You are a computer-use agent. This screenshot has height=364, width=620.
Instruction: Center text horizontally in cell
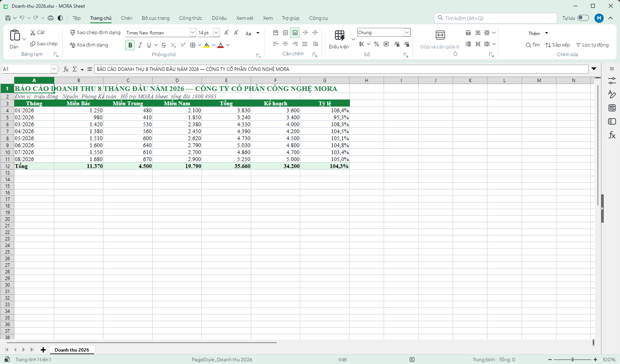[286, 44]
